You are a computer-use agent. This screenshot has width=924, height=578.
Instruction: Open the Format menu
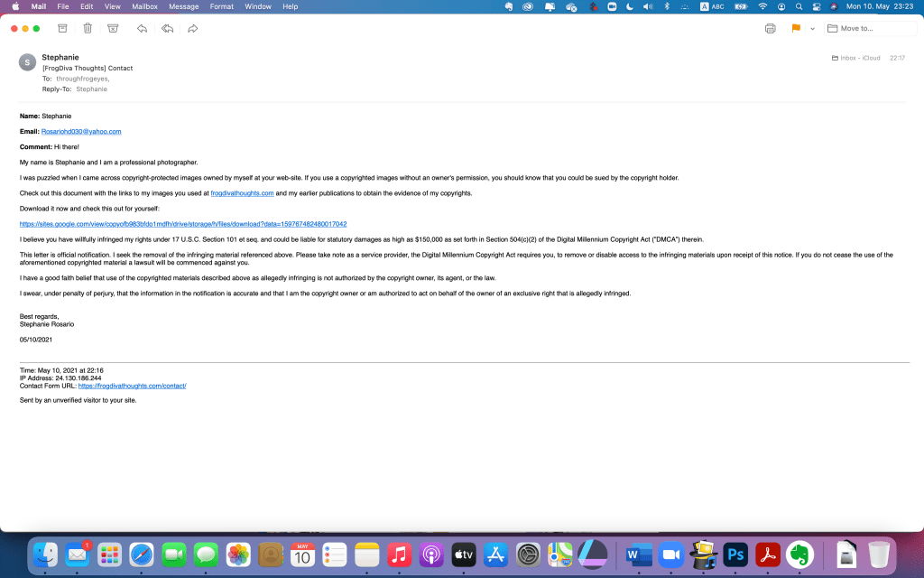click(221, 6)
